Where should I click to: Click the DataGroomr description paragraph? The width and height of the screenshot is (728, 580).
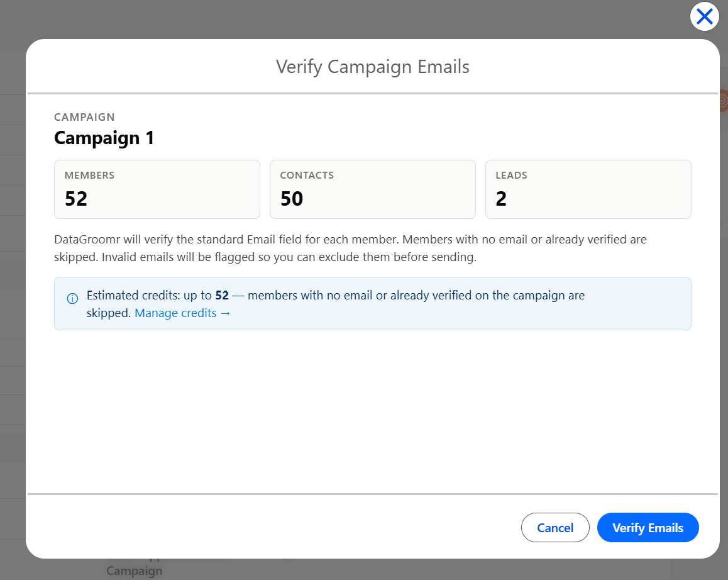tap(351, 248)
